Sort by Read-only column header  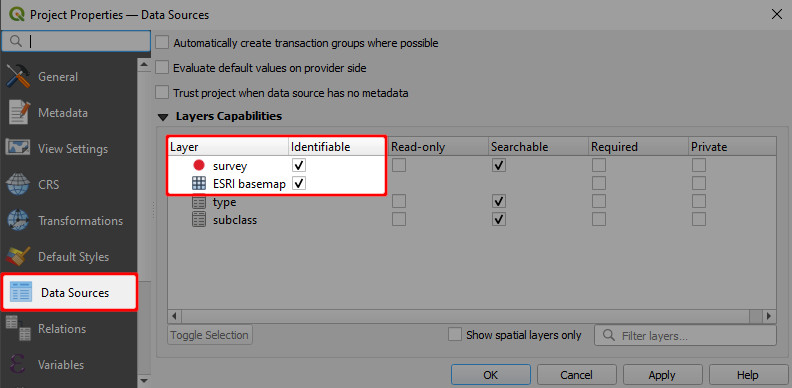point(438,147)
